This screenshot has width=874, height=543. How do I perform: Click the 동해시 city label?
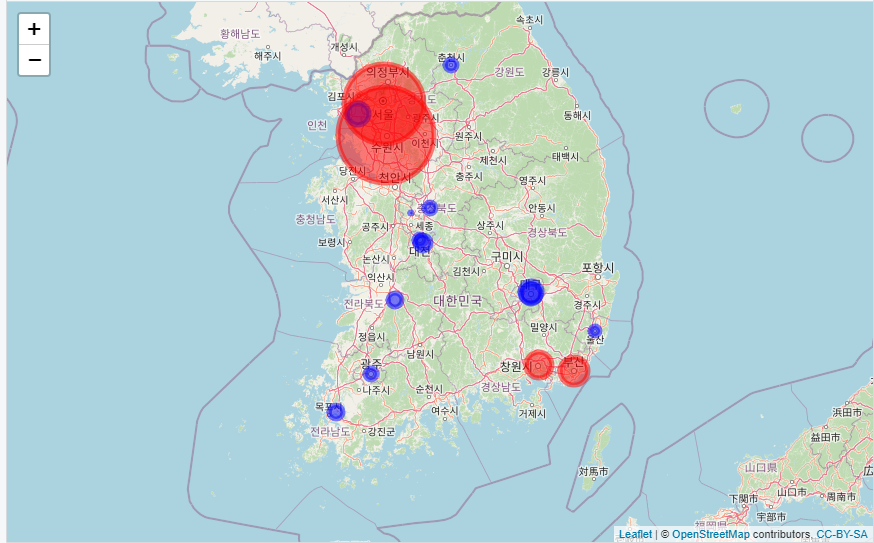[x=577, y=115]
